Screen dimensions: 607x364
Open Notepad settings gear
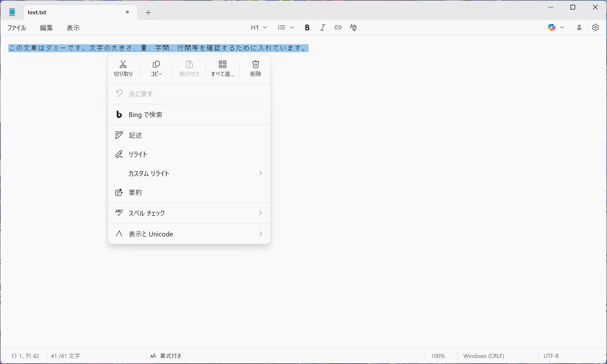tap(595, 28)
